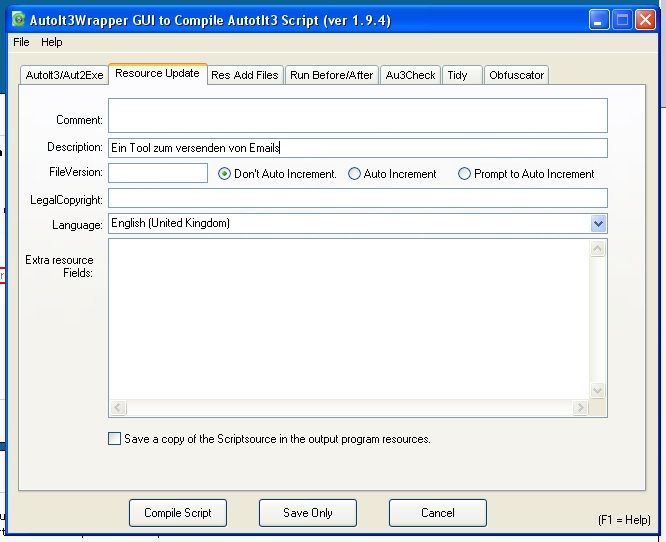The height and width of the screenshot is (542, 666).
Task: Click the Extra resource Fields scroll-down arrow
Action: 598,391
